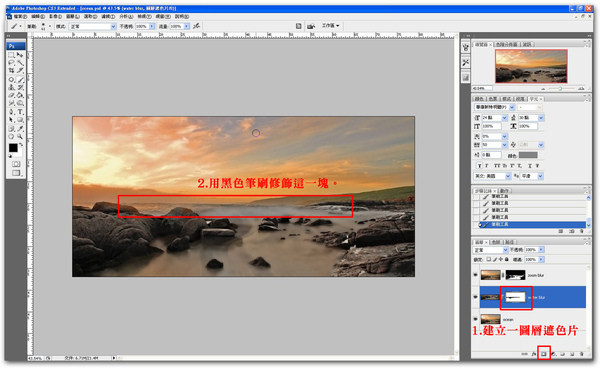Viewport: 600px width, 368px height.
Task: Select the Zoom tool in toolbox
Action: [x=20, y=137]
